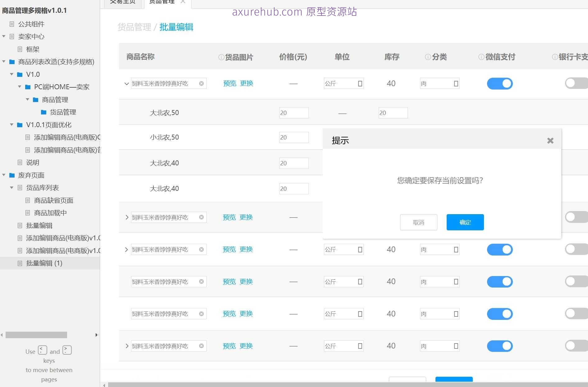Clear the first row product name field

pos(201,84)
